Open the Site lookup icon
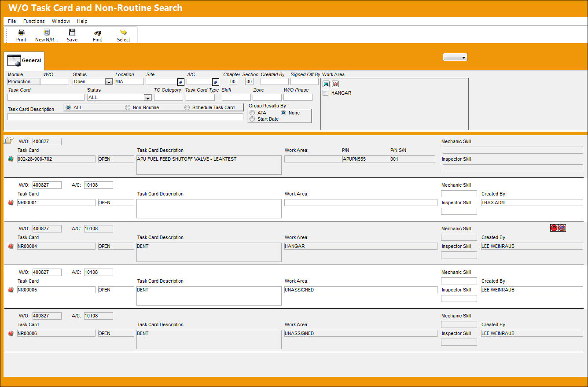 [x=180, y=82]
